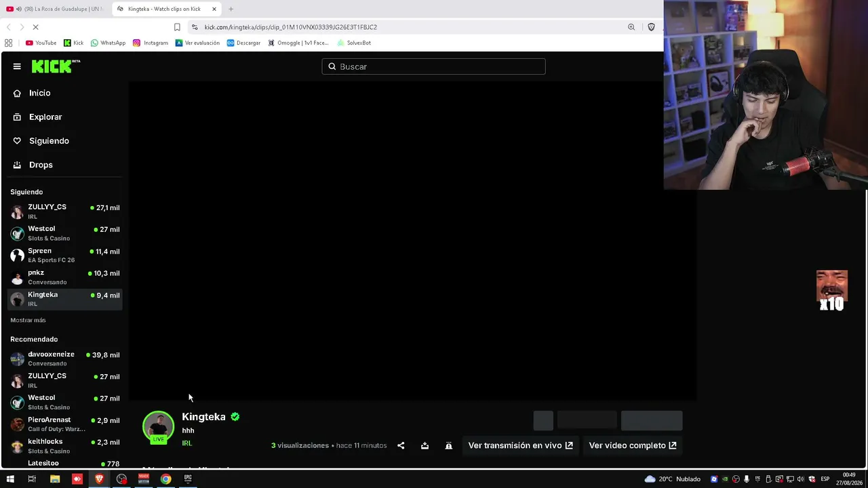View site information icon in address bar
The height and width of the screenshot is (488, 868).
[195, 27]
